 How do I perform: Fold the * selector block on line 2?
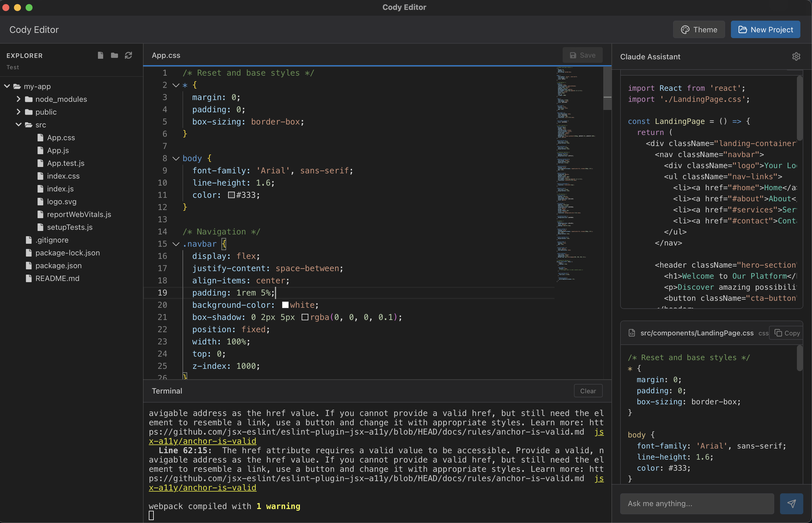coord(176,85)
